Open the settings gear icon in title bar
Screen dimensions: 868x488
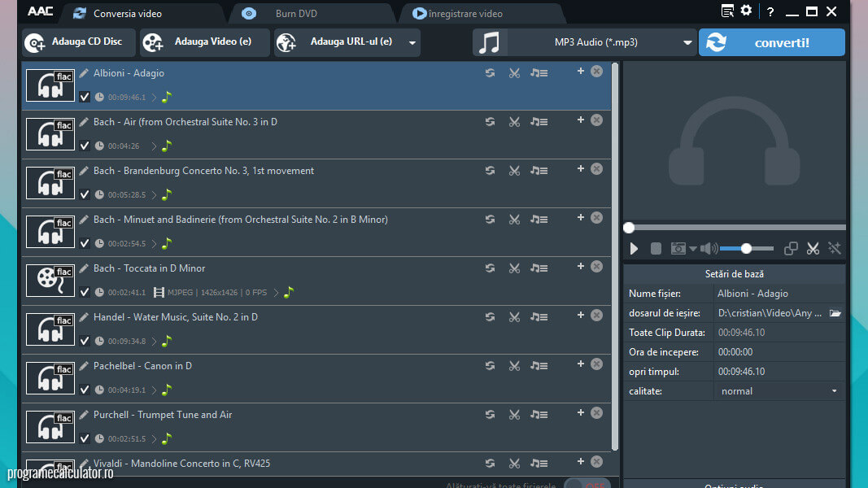click(x=746, y=11)
